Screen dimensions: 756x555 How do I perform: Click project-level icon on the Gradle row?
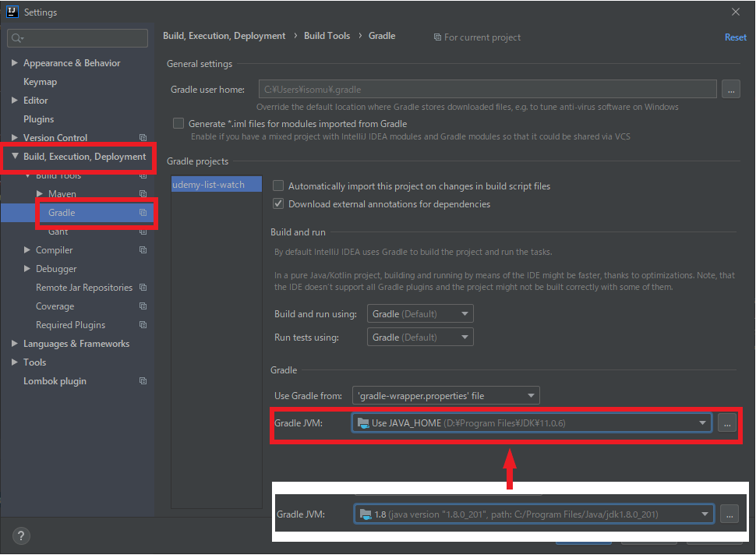click(143, 213)
